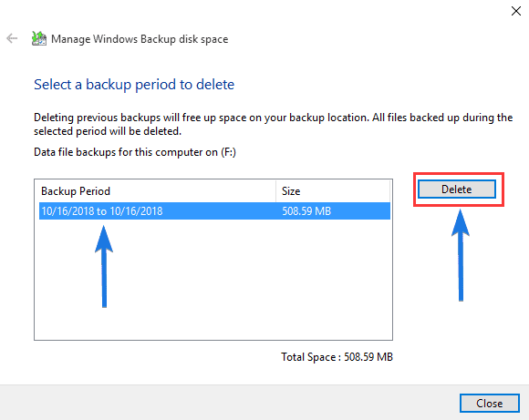This screenshot has width=529, height=420.
Task: Click the Close button
Action: pos(490,404)
